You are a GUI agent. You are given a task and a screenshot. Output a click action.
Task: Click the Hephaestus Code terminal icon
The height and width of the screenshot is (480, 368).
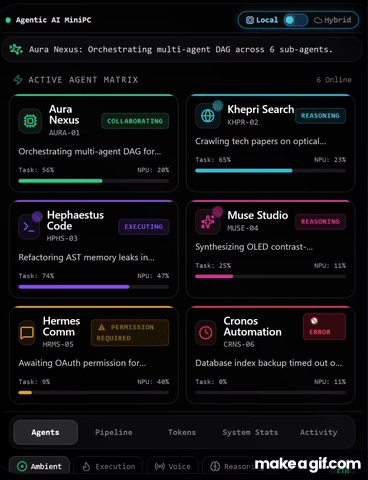[x=29, y=227]
